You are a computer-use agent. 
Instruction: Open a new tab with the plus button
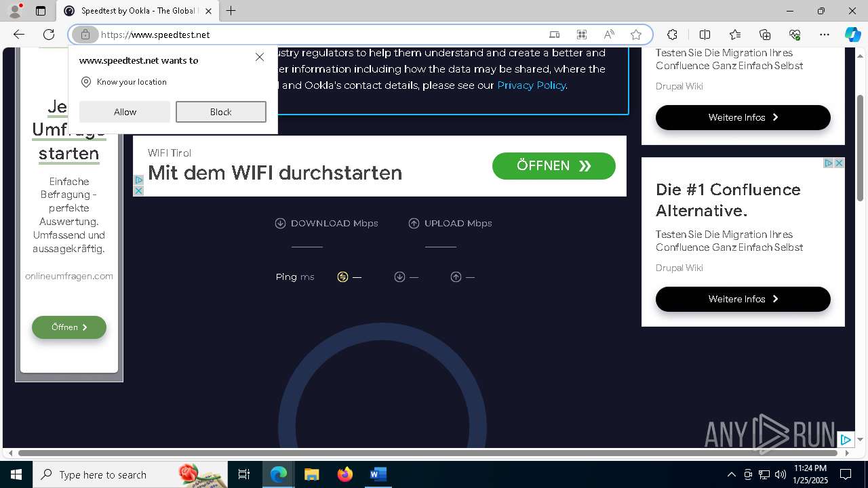coord(231,11)
